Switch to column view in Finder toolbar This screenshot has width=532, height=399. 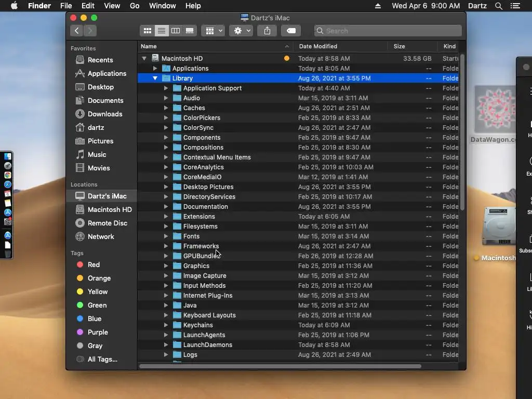pos(176,31)
